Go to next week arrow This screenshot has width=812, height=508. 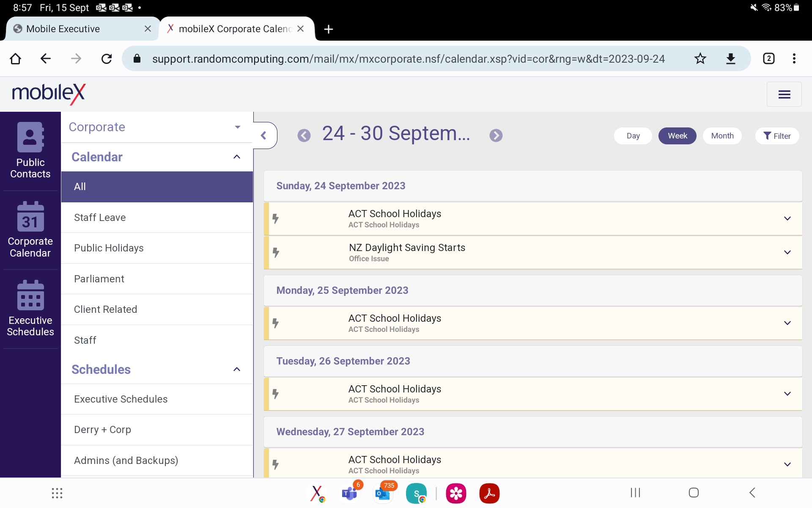(496, 135)
